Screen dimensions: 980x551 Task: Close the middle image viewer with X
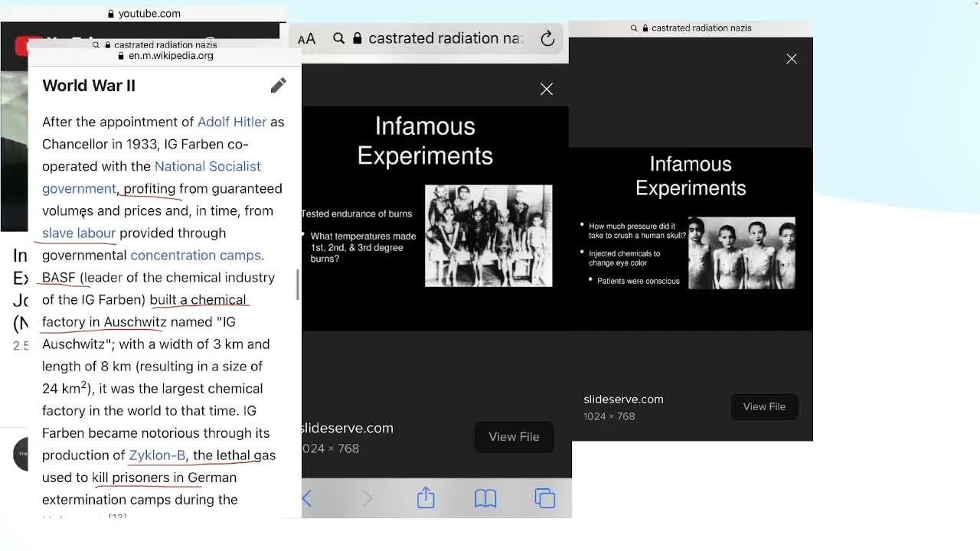click(x=547, y=89)
